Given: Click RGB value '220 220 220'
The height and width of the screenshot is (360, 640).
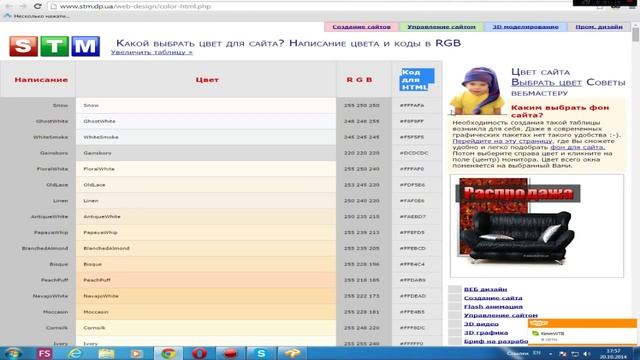Looking at the screenshot, I should 362,153.
